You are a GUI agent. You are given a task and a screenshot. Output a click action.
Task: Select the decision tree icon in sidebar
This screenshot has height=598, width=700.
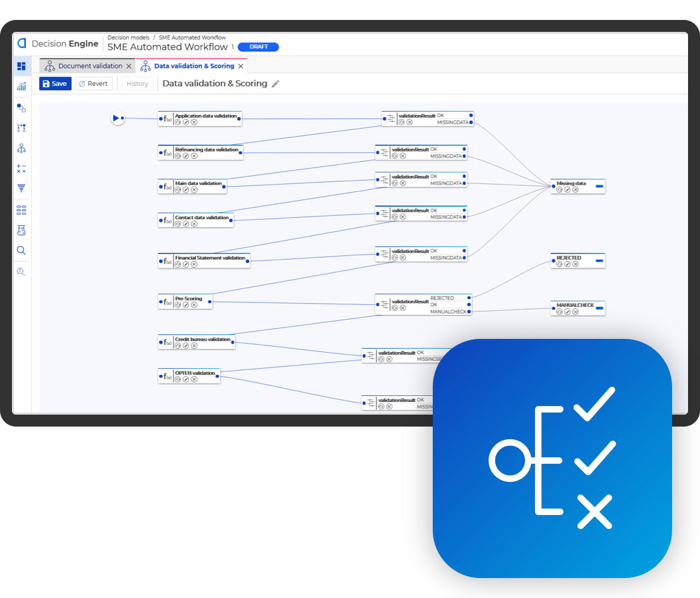coord(21,148)
